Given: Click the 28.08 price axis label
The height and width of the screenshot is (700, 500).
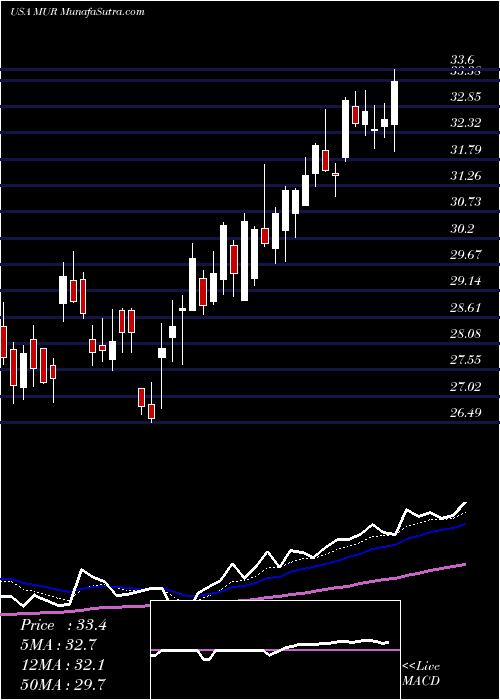Looking at the screenshot, I should [466, 334].
